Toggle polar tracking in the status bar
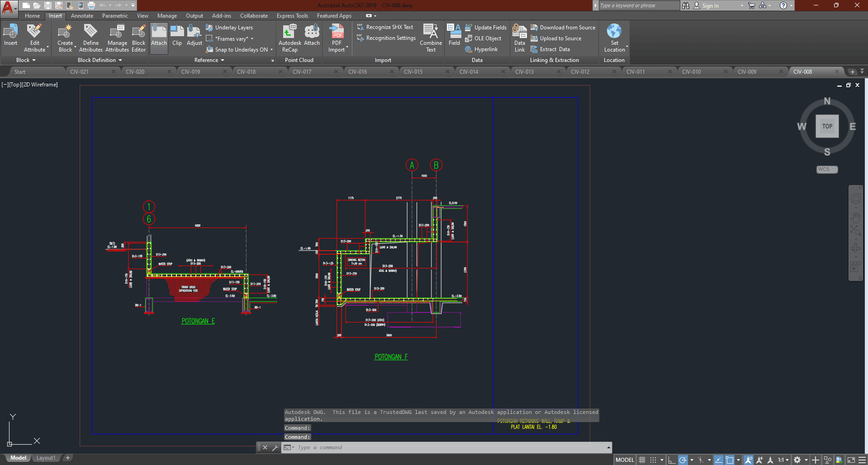The image size is (868, 465). tap(683, 460)
